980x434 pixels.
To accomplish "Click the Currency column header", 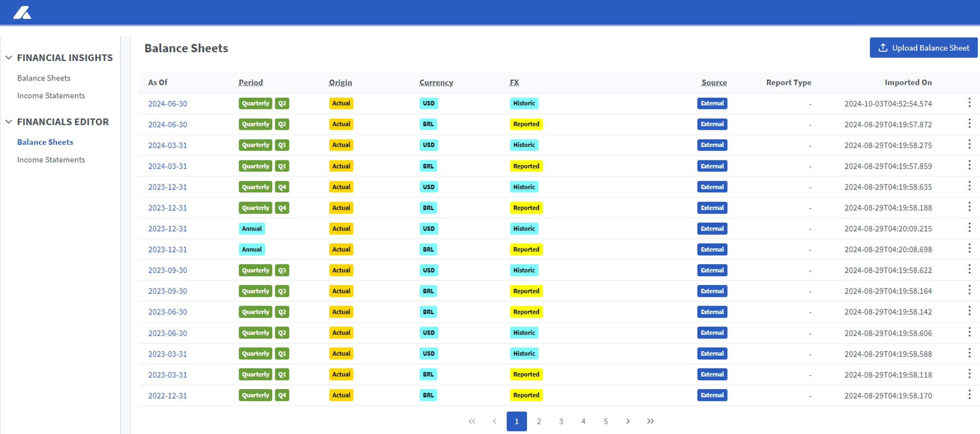I will click(436, 83).
